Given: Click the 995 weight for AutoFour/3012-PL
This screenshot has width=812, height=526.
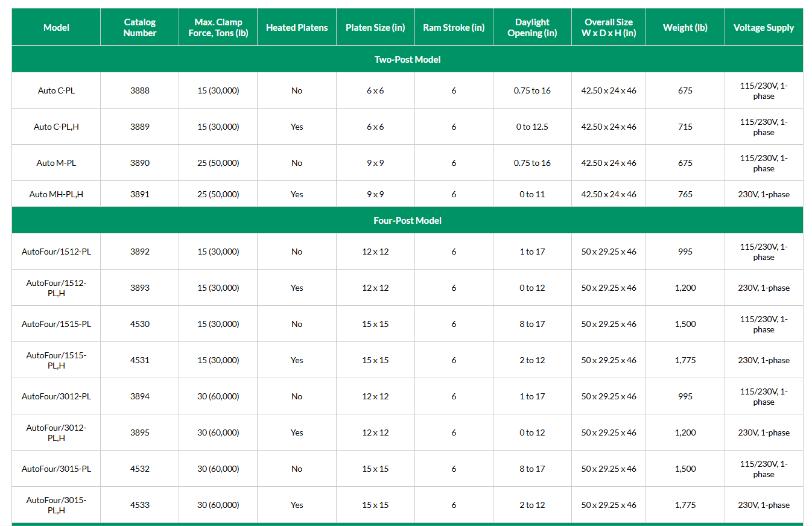Looking at the screenshot, I should (685, 396).
